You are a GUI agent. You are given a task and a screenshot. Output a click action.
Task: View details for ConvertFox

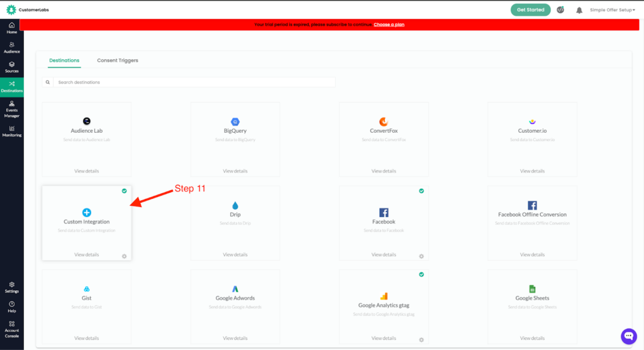pos(384,171)
